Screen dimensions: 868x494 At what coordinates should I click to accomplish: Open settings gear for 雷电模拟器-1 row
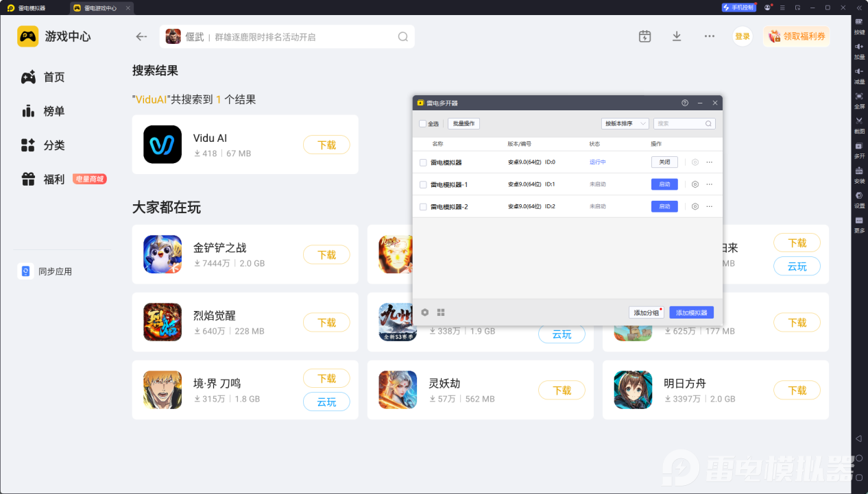click(695, 184)
